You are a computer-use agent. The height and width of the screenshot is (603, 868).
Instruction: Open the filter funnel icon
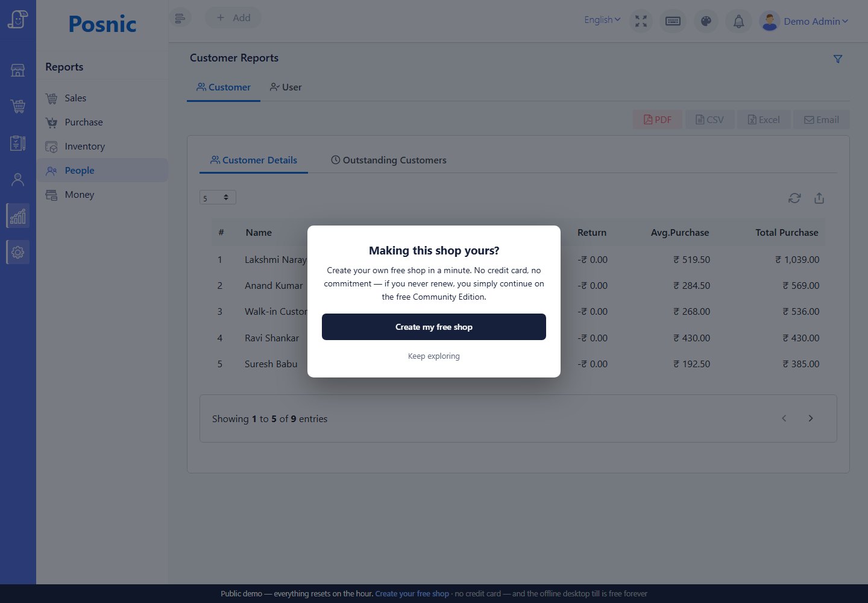coord(838,59)
